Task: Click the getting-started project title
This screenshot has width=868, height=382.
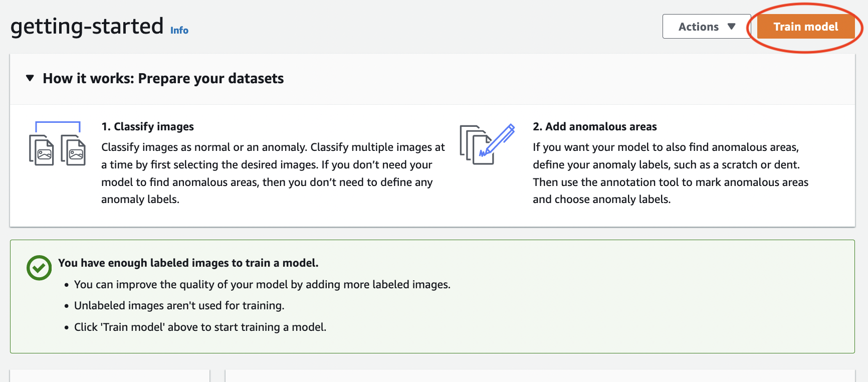Action: coord(87,26)
